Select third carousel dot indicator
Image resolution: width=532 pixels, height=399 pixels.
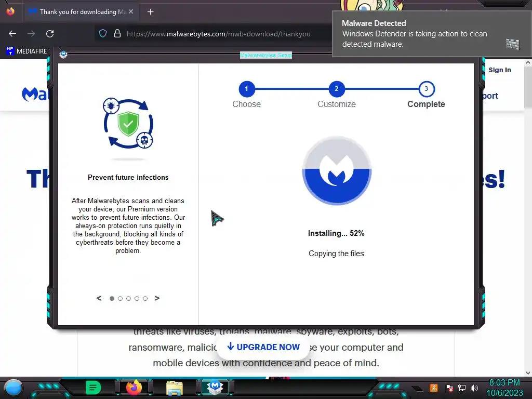[129, 299]
